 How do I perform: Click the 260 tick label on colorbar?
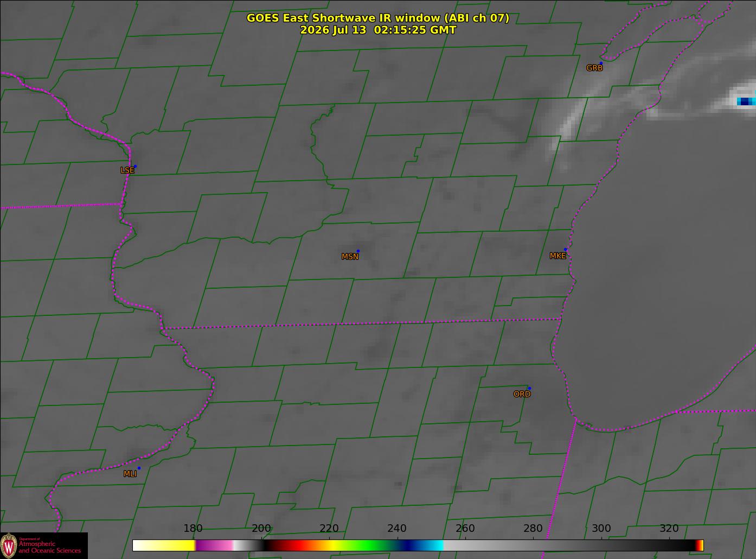click(465, 529)
